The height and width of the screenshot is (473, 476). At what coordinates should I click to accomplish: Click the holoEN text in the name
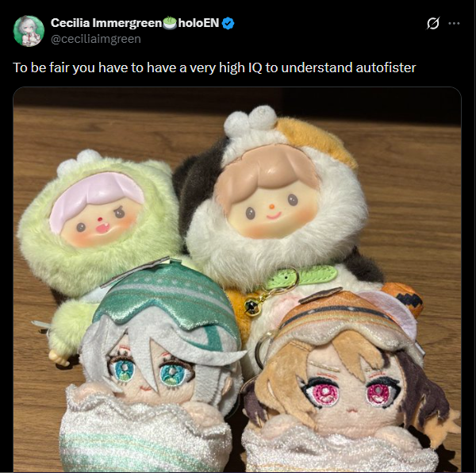coord(198,23)
